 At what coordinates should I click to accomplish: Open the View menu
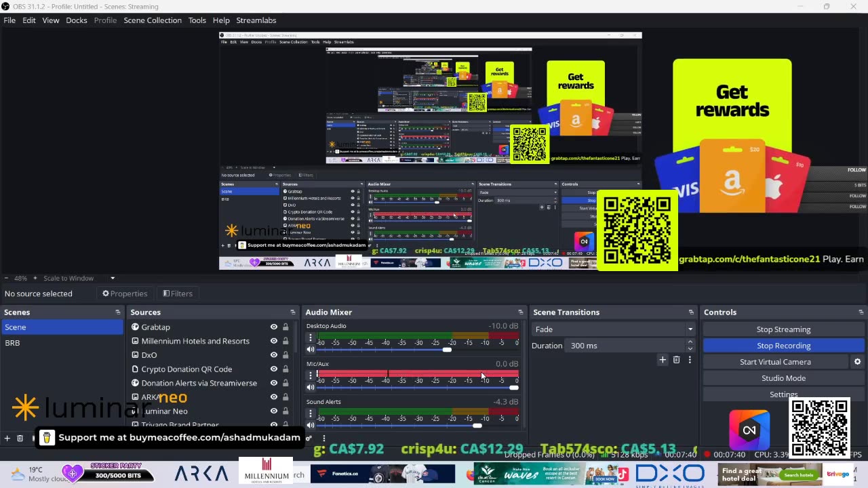[x=51, y=20]
